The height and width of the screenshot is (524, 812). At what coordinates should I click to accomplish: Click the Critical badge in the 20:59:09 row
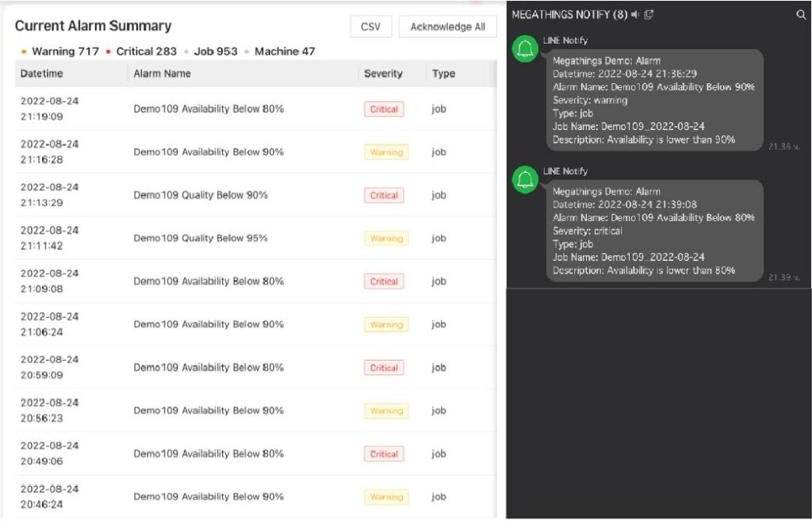click(x=384, y=368)
